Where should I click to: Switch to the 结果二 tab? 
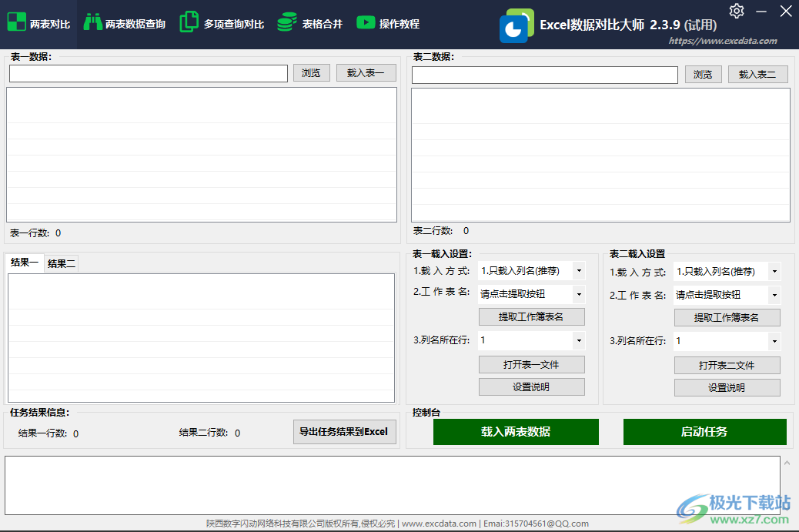click(61, 263)
